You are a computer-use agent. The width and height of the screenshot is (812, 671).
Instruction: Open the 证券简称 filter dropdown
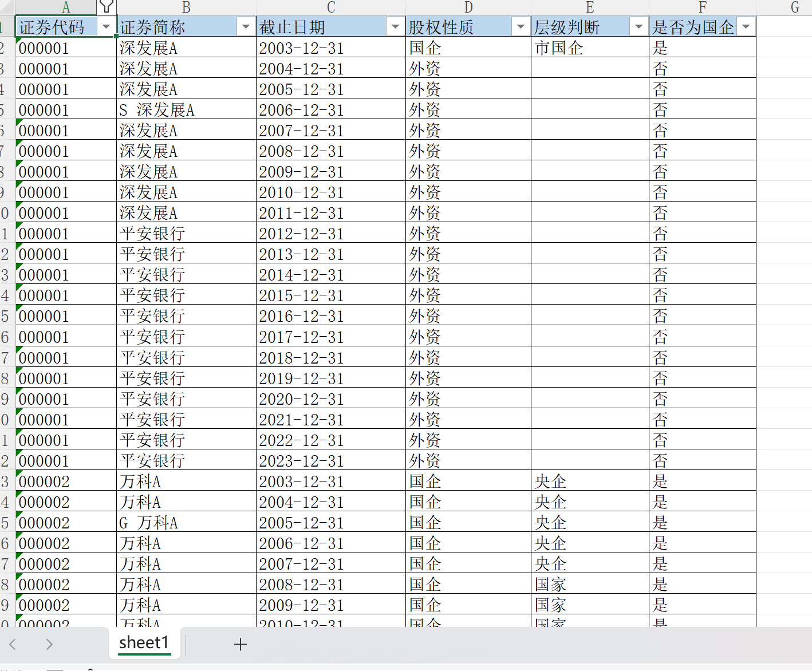pyautogui.click(x=246, y=27)
